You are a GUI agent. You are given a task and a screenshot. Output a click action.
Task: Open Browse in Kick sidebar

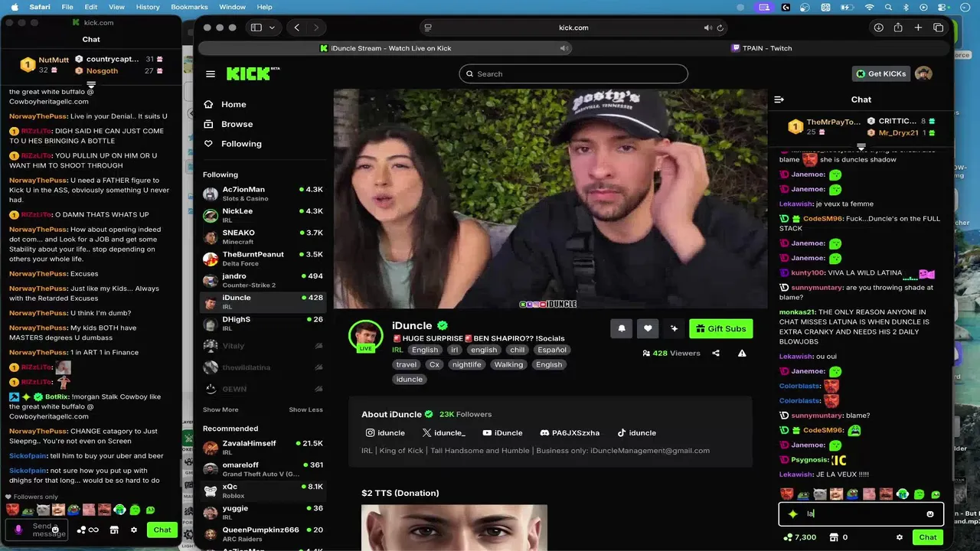tap(237, 124)
